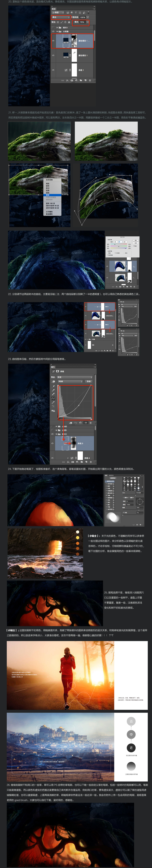152x868 pixels.
Task: Click the trash icon in the 属性 curves panel
Action: [x=91, y=423]
